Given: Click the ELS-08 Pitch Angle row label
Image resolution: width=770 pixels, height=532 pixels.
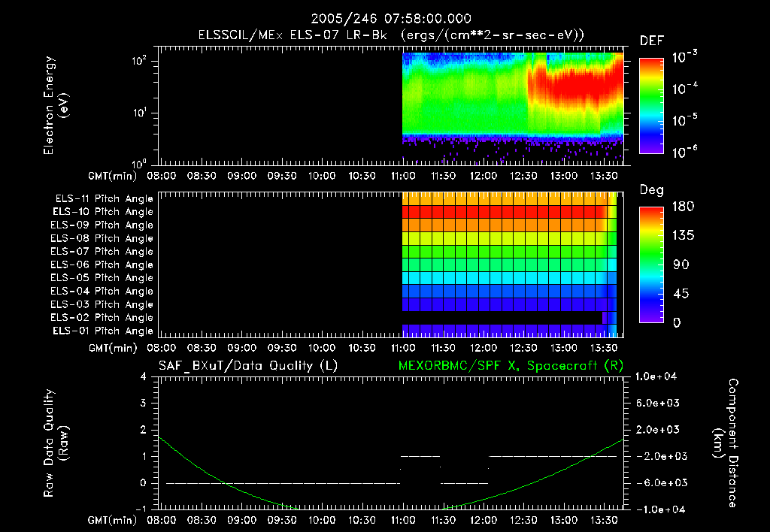Looking at the screenshot, I should (x=102, y=238).
